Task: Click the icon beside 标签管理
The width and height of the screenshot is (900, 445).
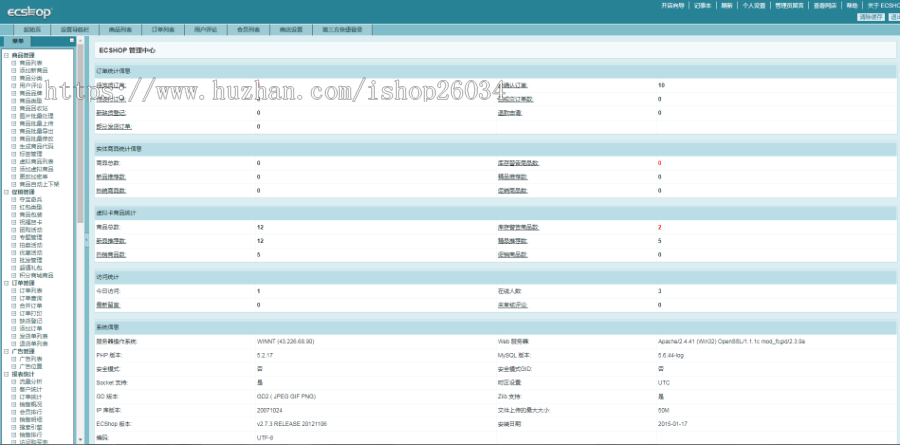Action: pyautogui.click(x=14, y=154)
